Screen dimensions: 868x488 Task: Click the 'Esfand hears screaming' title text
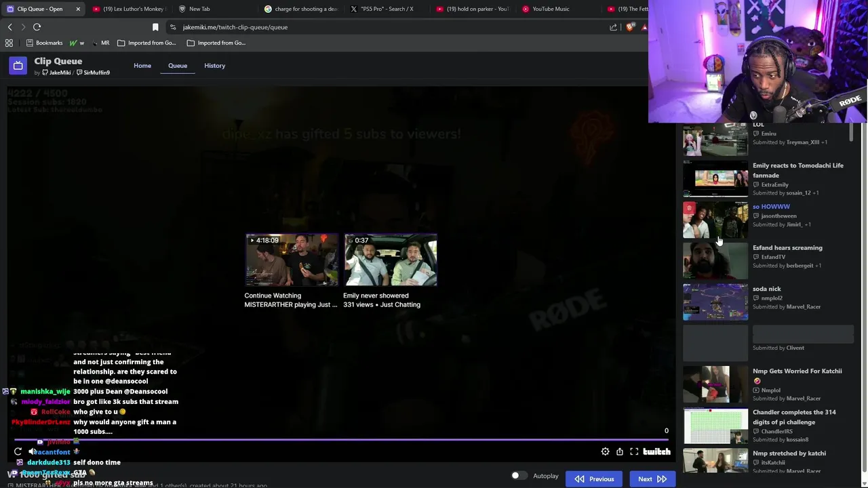click(787, 248)
